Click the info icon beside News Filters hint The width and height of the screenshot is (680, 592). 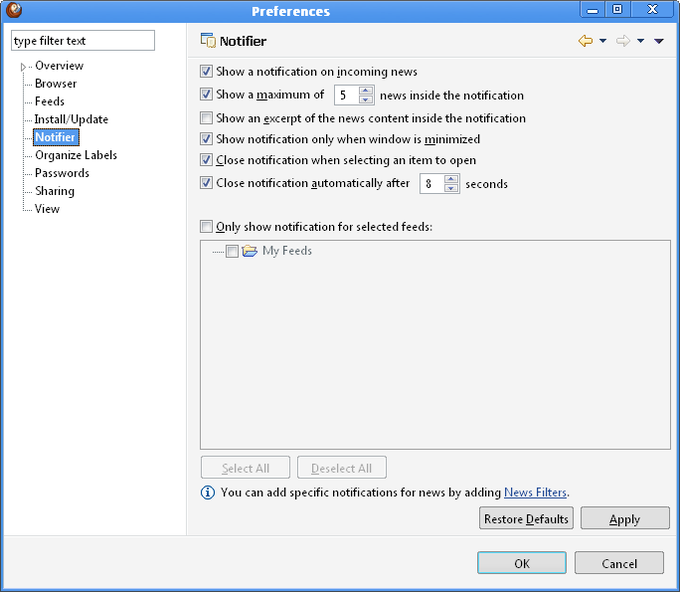coord(208,492)
